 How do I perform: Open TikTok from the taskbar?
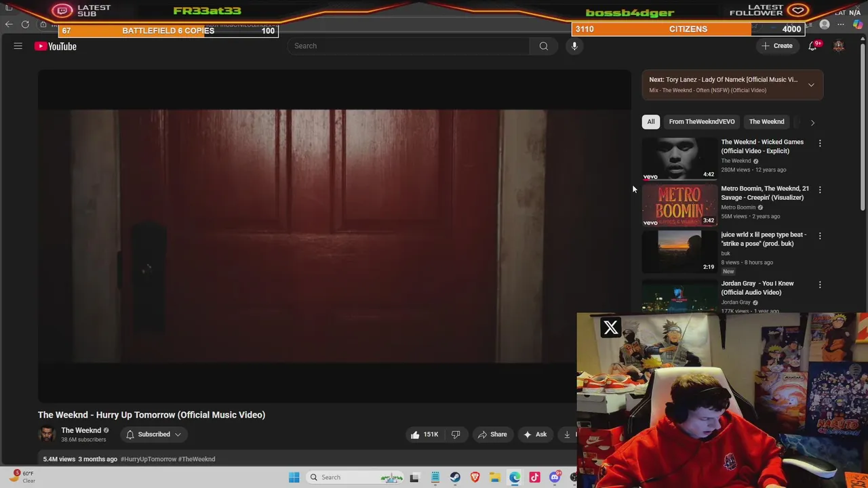534,477
